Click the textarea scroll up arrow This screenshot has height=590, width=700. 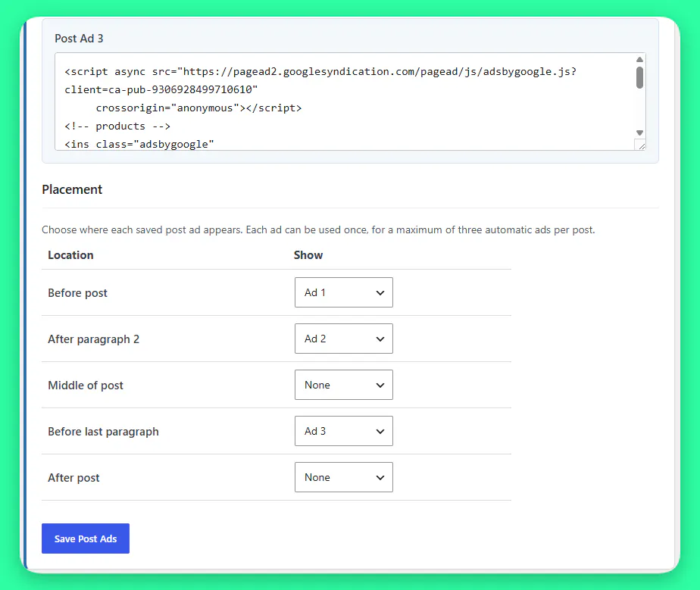coord(639,59)
